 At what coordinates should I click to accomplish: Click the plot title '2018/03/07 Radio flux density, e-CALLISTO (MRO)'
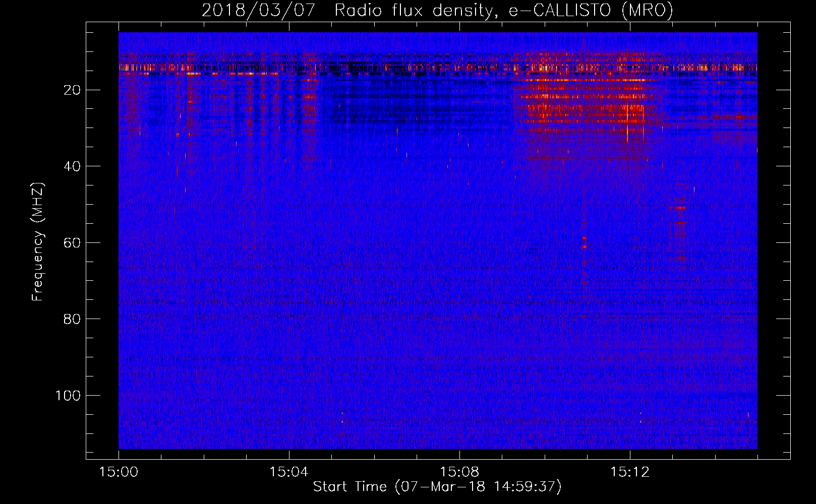437,10
